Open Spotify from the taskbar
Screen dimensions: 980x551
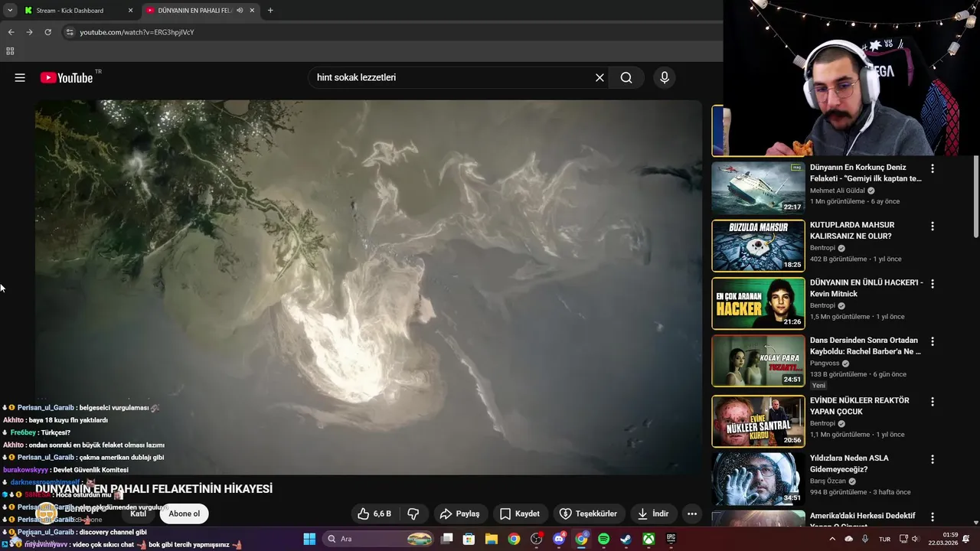coord(603,539)
